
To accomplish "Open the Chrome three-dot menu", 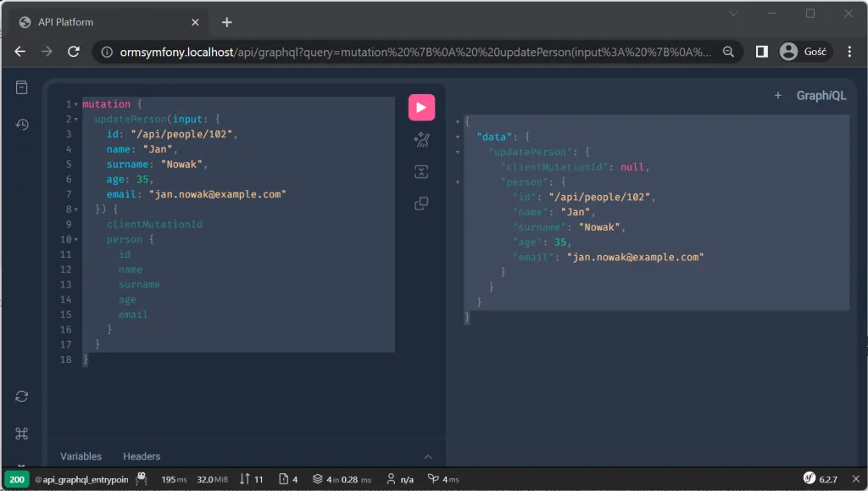I will pos(849,52).
